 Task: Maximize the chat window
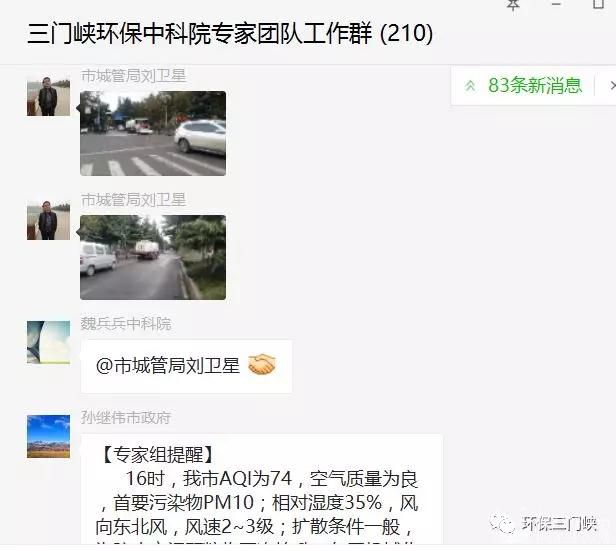(x=598, y=4)
